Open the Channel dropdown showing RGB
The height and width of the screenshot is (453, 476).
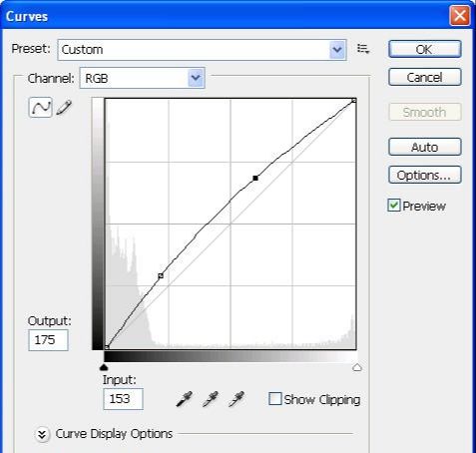143,78
